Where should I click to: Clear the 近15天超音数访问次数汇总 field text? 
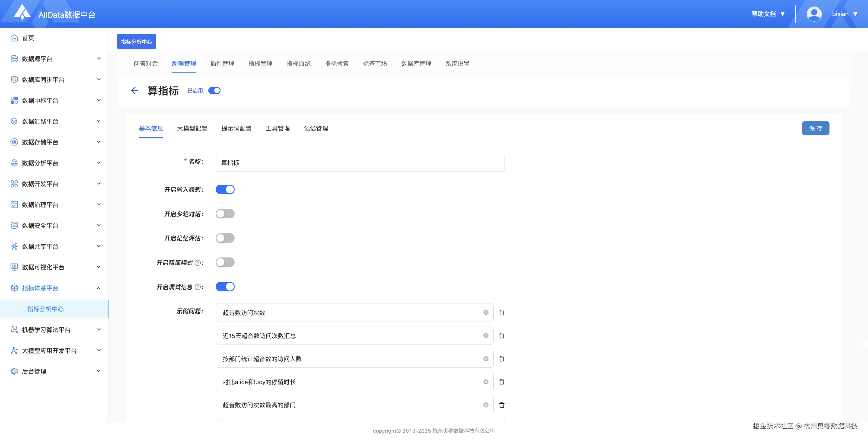pos(486,336)
